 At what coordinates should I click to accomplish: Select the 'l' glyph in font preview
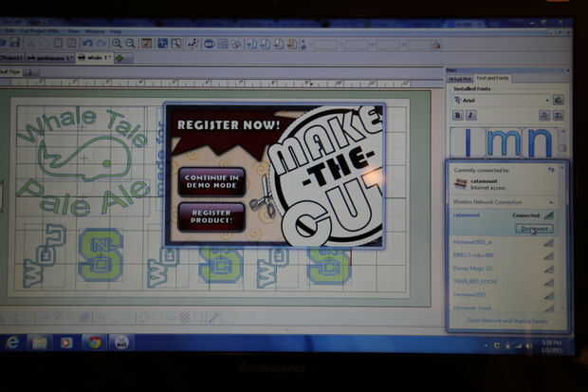pyautogui.click(x=468, y=142)
